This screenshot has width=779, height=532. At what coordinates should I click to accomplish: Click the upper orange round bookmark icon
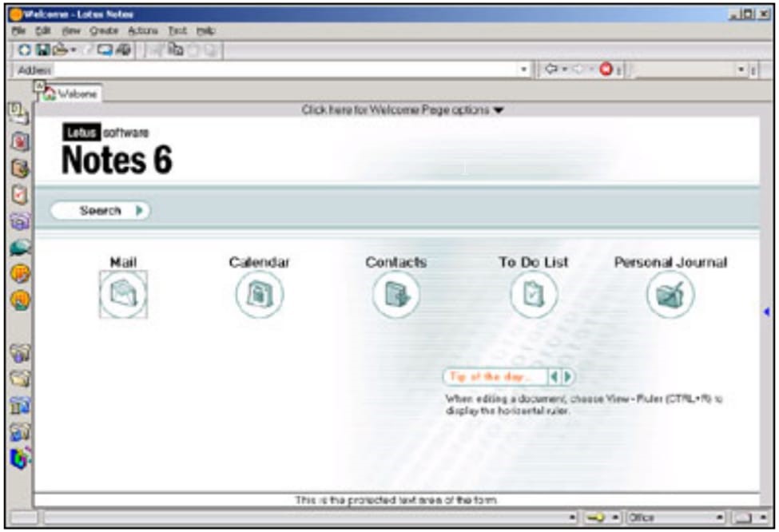(x=20, y=274)
